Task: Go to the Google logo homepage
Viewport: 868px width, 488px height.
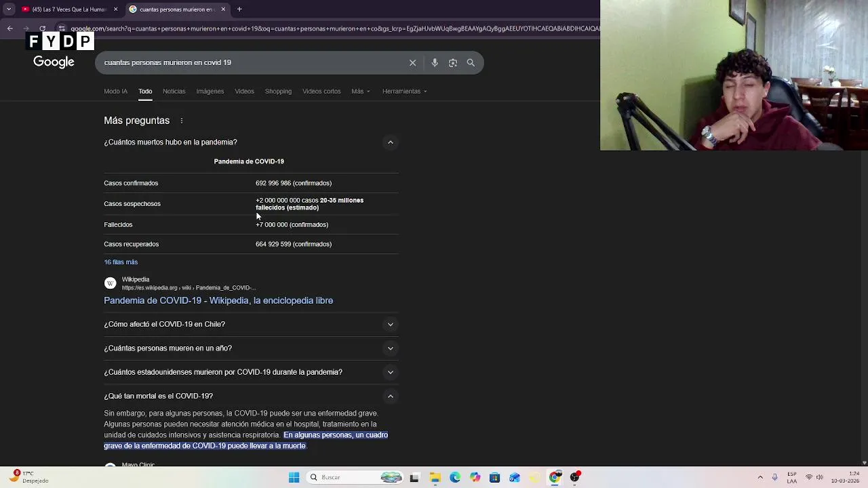Action: click(54, 62)
